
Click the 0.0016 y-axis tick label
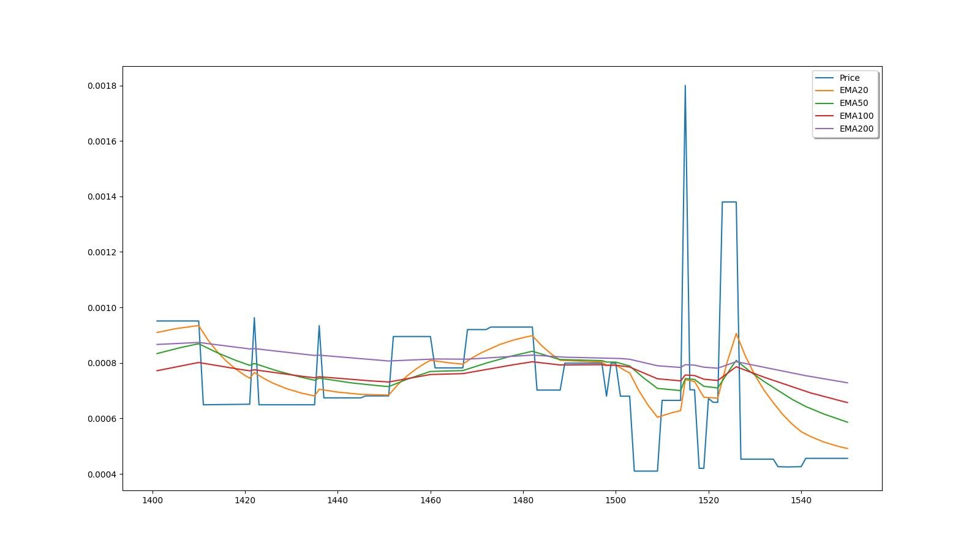(x=102, y=141)
